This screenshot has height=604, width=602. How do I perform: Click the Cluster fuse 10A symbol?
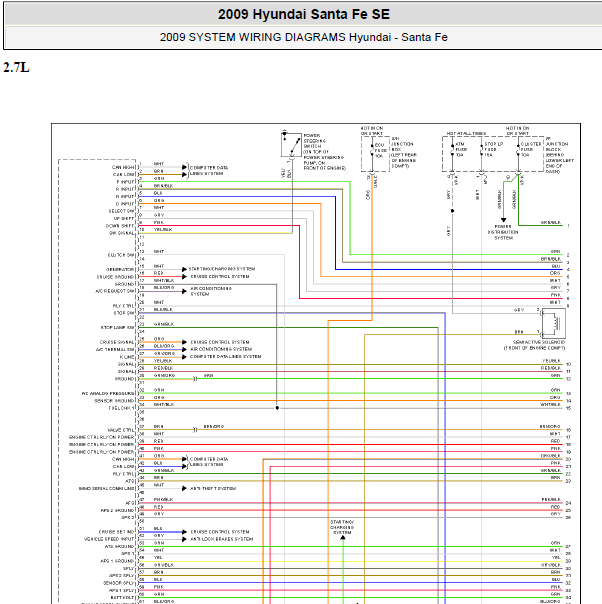[517, 148]
